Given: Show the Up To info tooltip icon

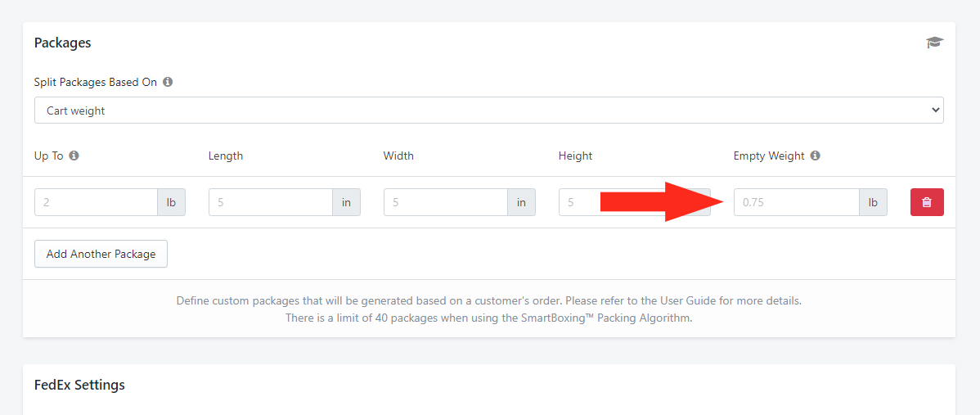Looking at the screenshot, I should coord(74,156).
